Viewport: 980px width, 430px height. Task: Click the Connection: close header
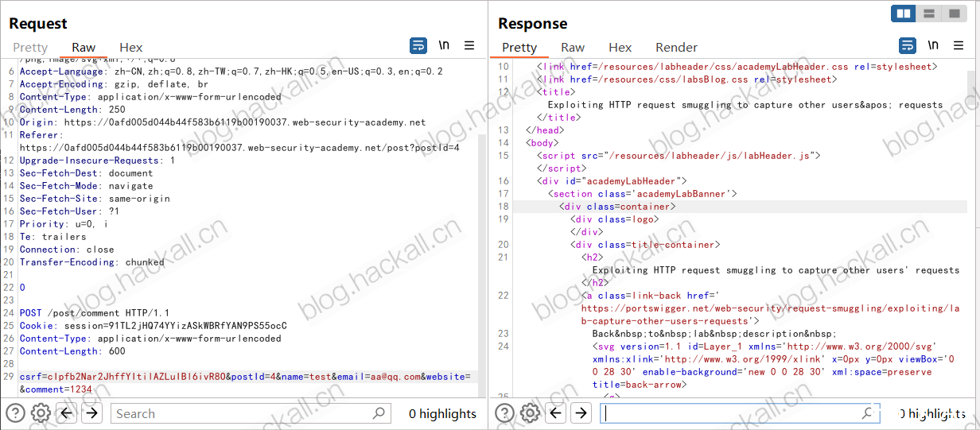(67, 250)
